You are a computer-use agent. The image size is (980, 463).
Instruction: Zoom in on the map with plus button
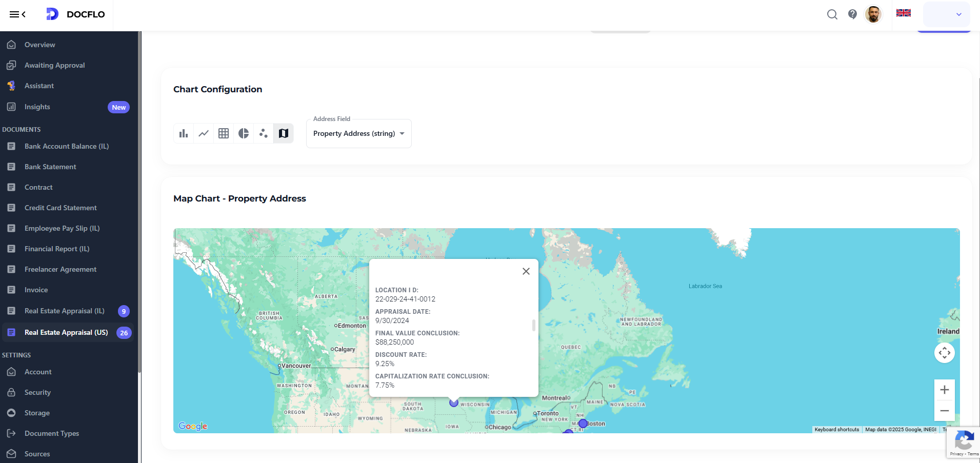[945, 390]
